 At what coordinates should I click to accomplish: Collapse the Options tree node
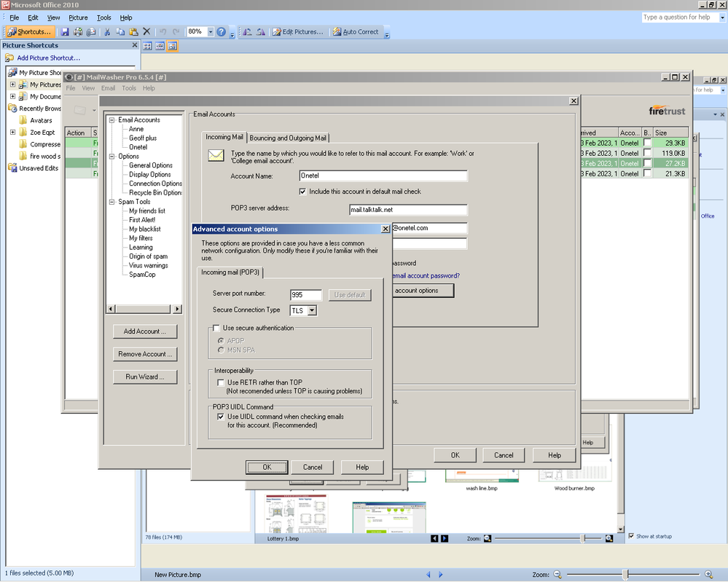[112, 157]
